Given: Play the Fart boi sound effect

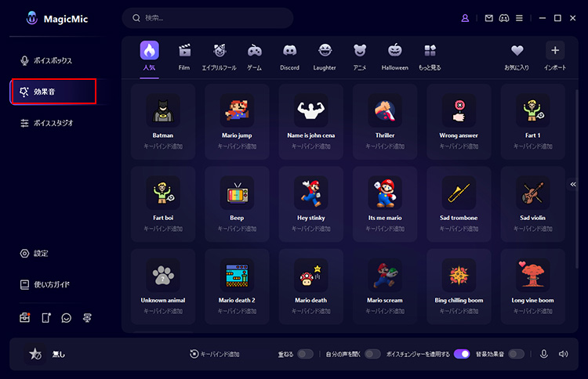Looking at the screenshot, I should (x=163, y=193).
